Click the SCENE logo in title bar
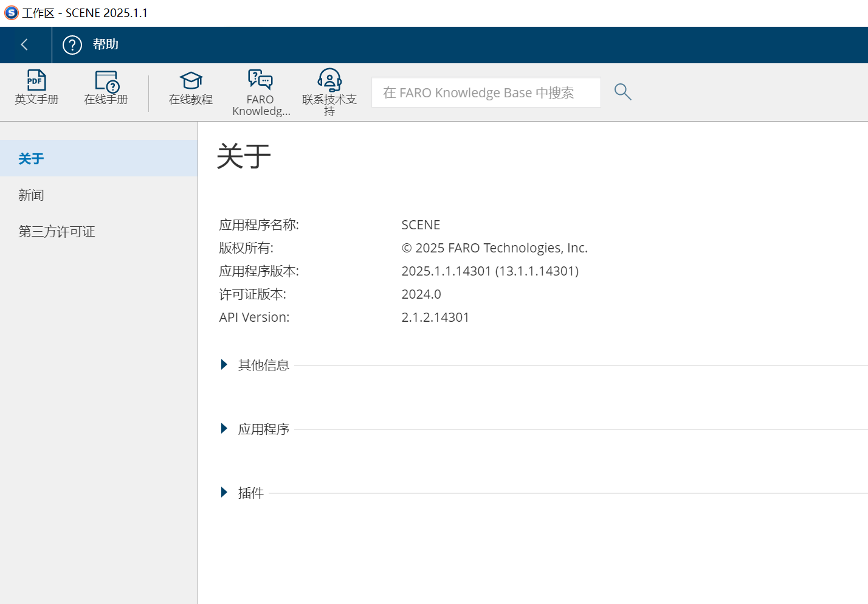Image resolution: width=868 pixels, height=604 pixels. (10, 12)
